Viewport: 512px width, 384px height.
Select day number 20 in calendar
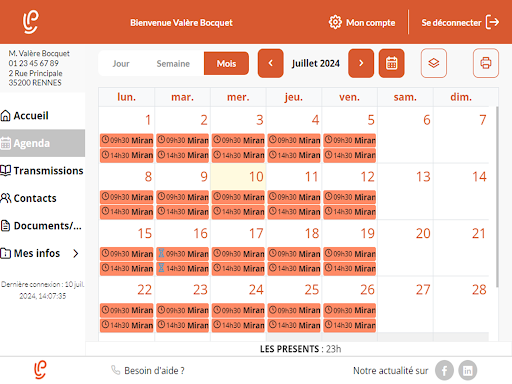(x=423, y=233)
